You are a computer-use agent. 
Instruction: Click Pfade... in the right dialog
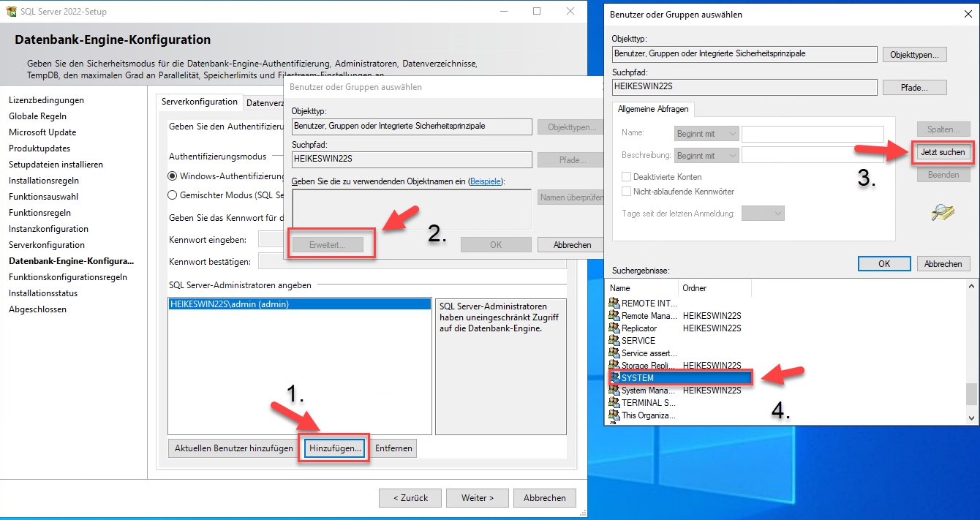pyautogui.click(x=915, y=88)
